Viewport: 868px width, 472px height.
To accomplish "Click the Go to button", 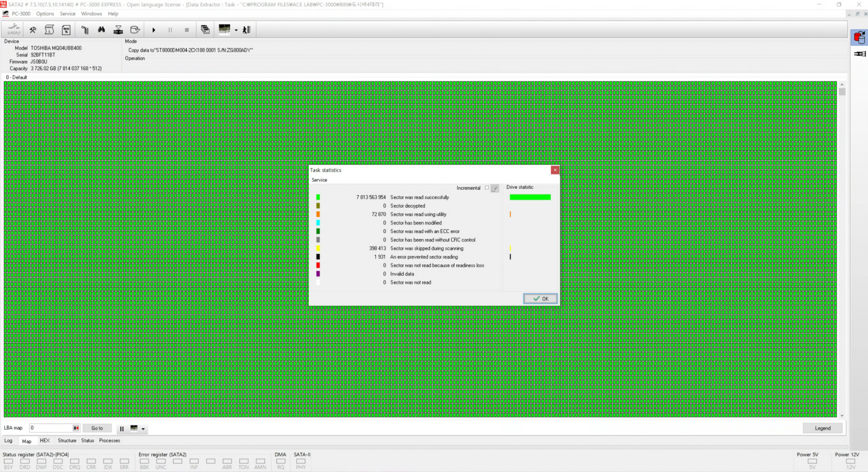I will point(97,428).
